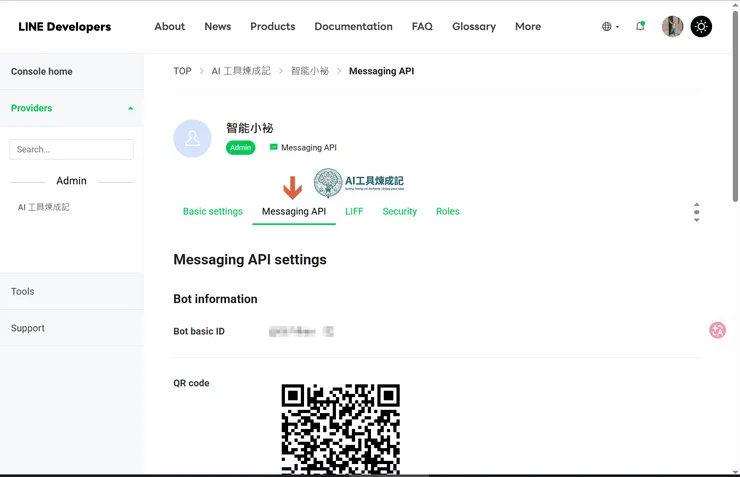Viewport: 740px width, 477px height.
Task: Go to Documentation
Action: pyautogui.click(x=353, y=26)
